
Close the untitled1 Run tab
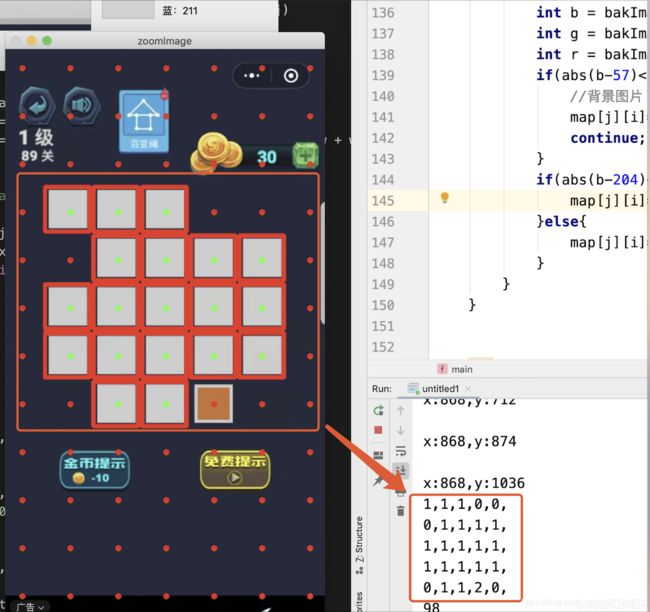(x=468, y=389)
